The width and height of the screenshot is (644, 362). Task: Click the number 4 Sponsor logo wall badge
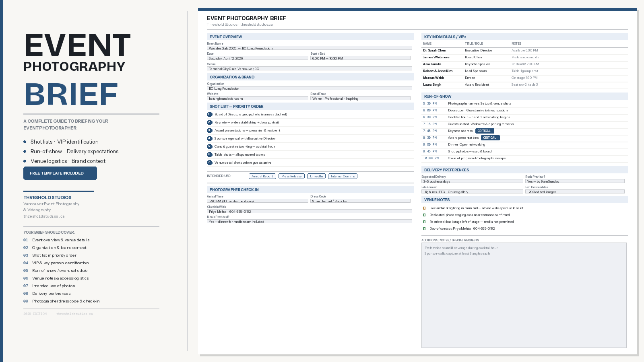(x=209, y=139)
